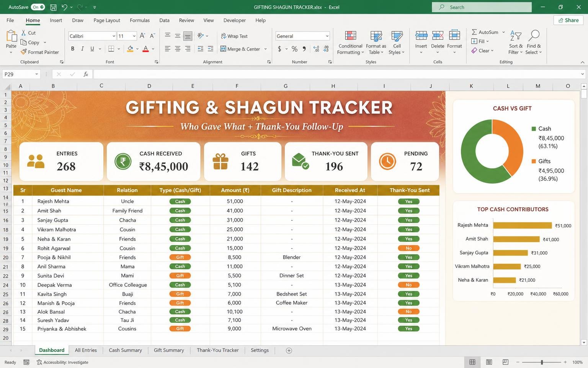This screenshot has width=588, height=368.
Task: Expand the Name Box dropdown arrow
Action: point(36,74)
